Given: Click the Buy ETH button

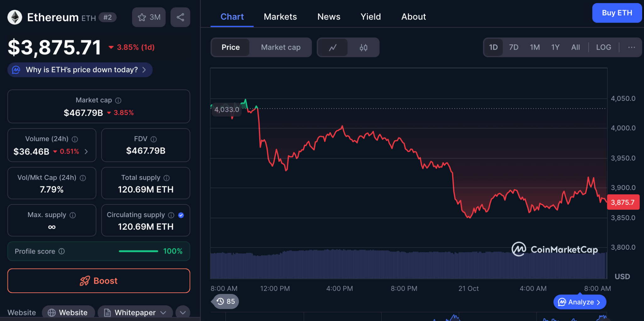Looking at the screenshot, I should 617,13.
